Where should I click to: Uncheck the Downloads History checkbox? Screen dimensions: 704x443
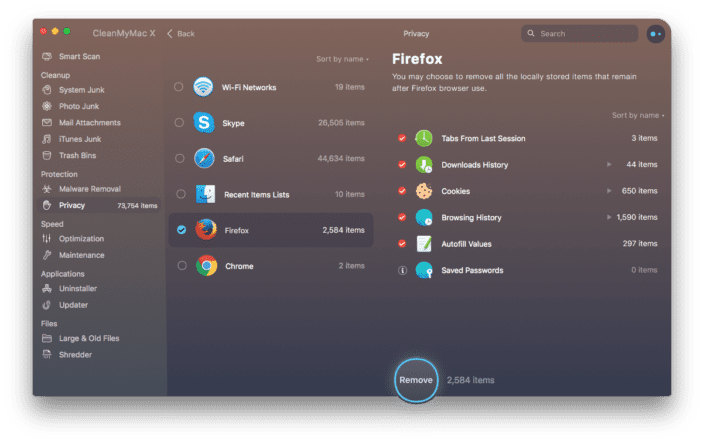pos(402,165)
